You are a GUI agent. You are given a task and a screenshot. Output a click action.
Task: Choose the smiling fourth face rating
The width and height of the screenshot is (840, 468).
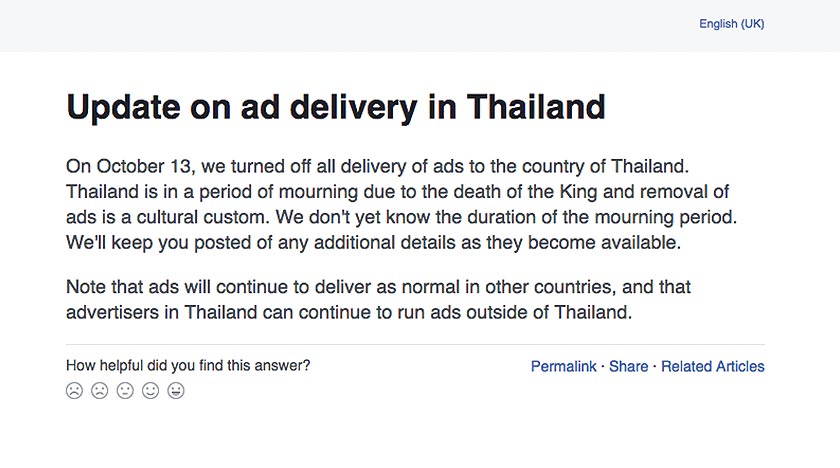pos(151,391)
